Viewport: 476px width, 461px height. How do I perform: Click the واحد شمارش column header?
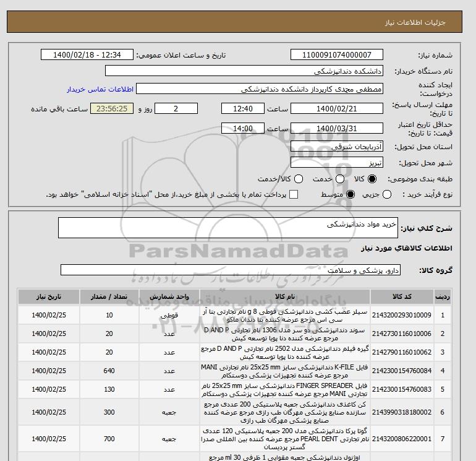(169, 297)
